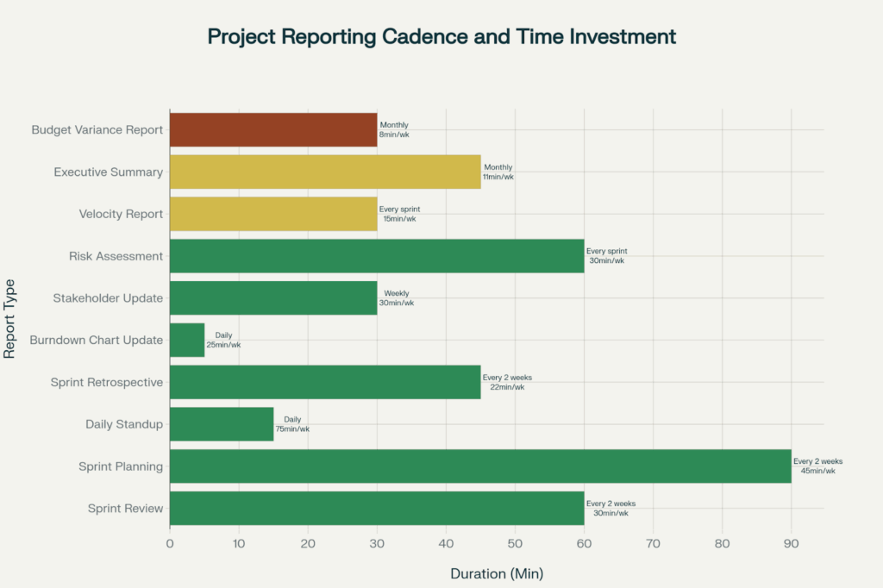Image resolution: width=883 pixels, height=588 pixels.
Task: Select the Stakeholder Update bar
Action: point(272,298)
